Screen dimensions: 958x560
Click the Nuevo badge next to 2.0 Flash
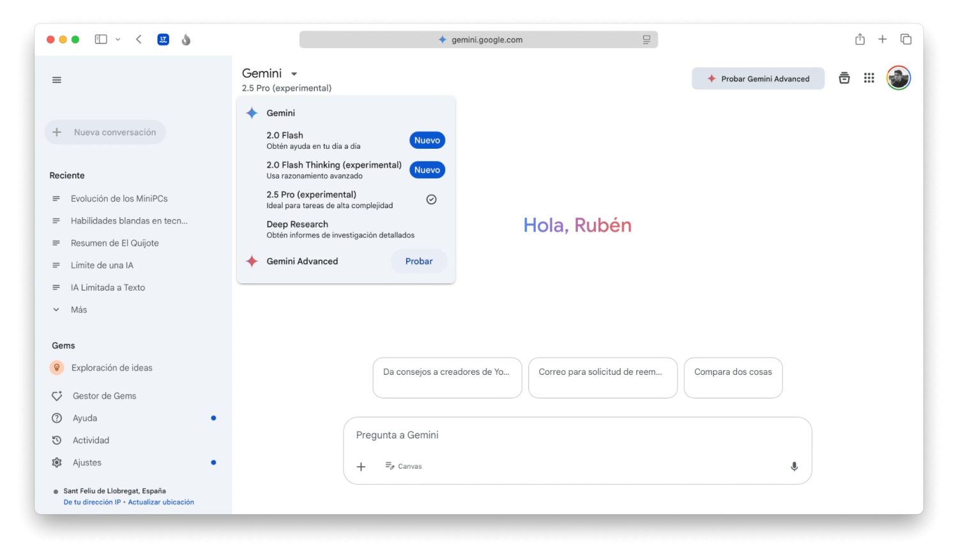point(427,140)
